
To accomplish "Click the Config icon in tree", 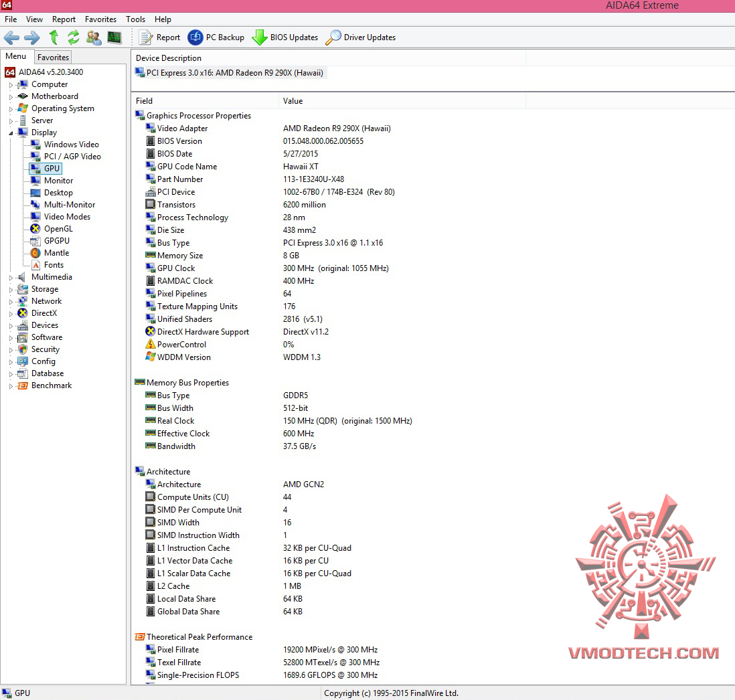I will pyautogui.click(x=23, y=361).
